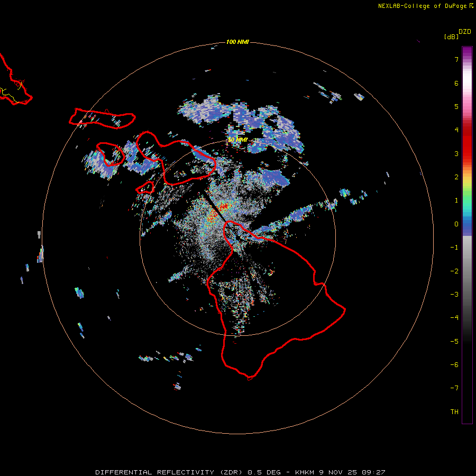Click the DZD legend title

465,32
